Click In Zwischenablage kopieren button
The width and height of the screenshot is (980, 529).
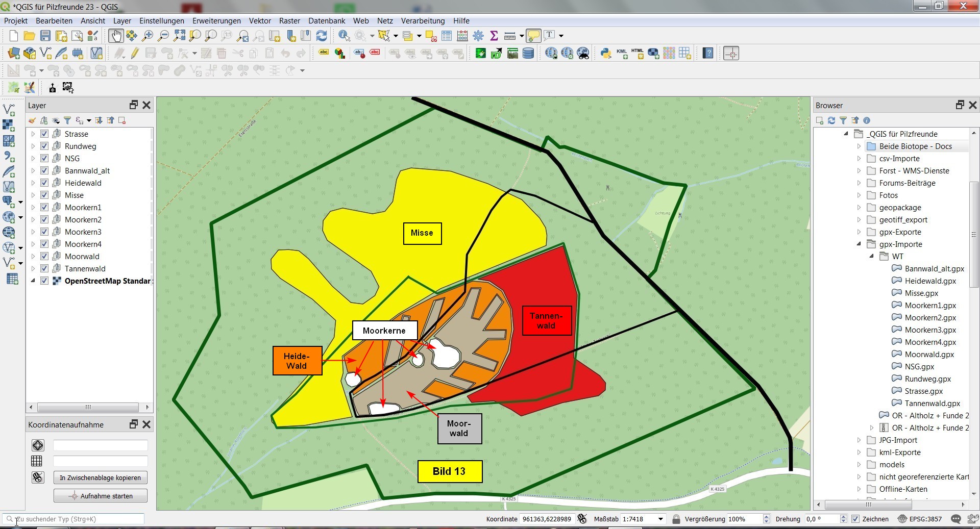click(x=100, y=478)
